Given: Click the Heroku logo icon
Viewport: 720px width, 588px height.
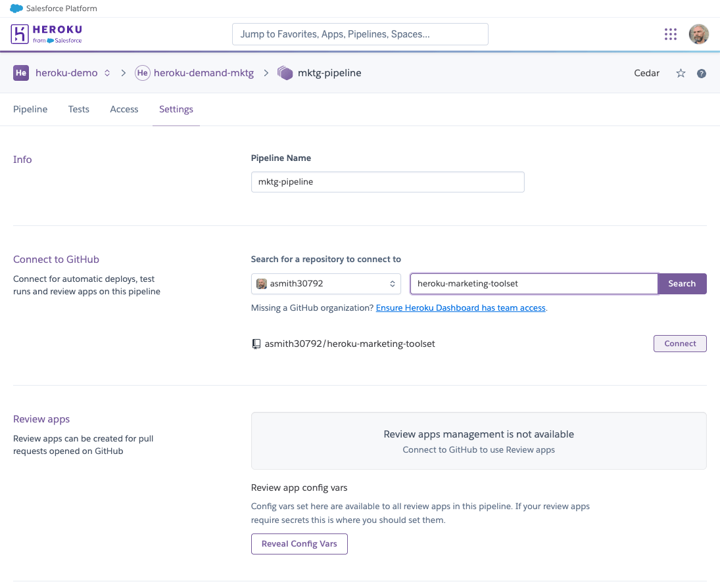Looking at the screenshot, I should click(x=20, y=34).
